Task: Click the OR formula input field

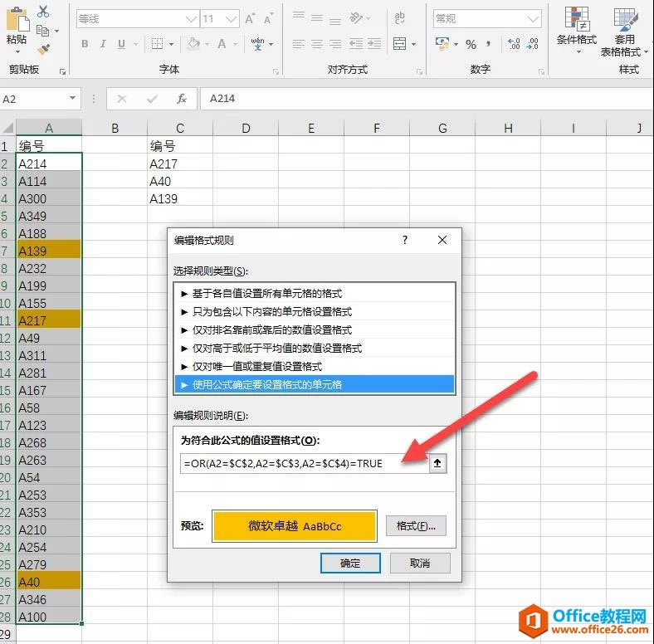Action: pyautogui.click(x=305, y=463)
